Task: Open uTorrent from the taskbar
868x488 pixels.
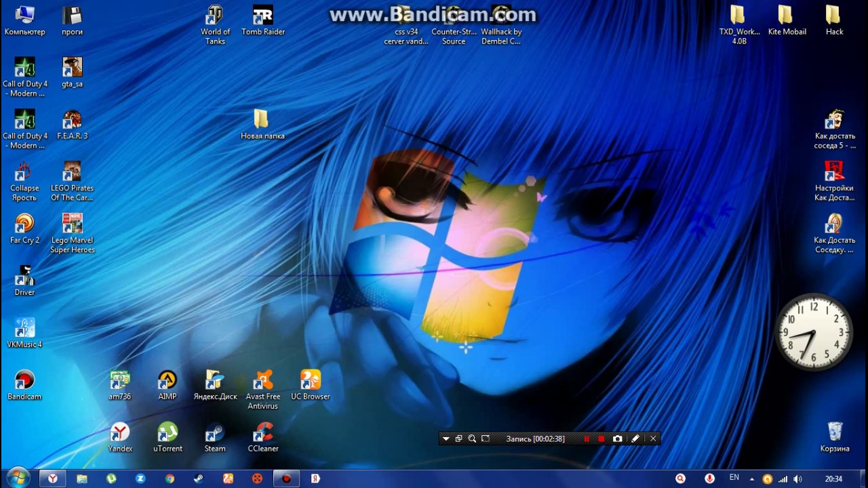Action: pos(111,479)
